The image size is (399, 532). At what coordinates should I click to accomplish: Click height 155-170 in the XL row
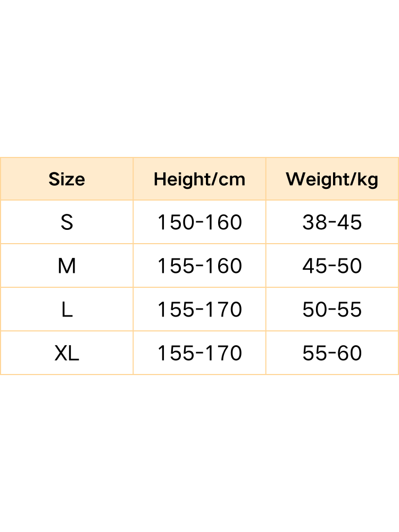tap(199, 353)
